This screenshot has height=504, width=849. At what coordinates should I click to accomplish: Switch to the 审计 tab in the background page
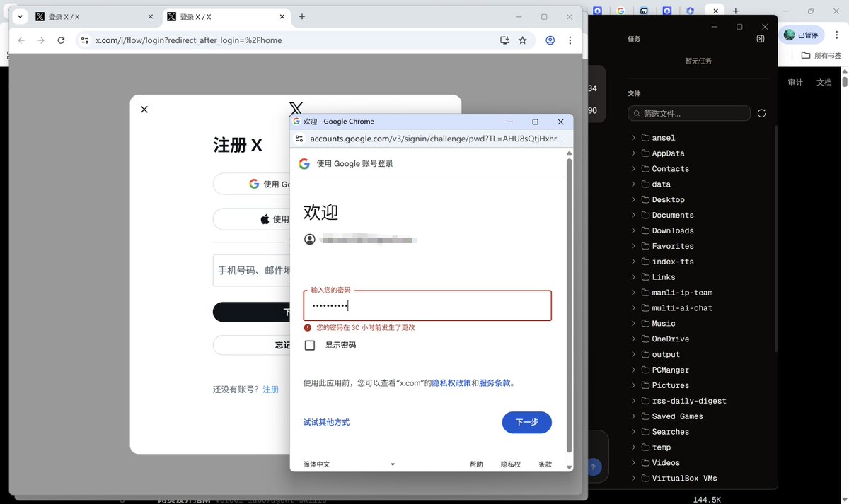pyautogui.click(x=795, y=83)
